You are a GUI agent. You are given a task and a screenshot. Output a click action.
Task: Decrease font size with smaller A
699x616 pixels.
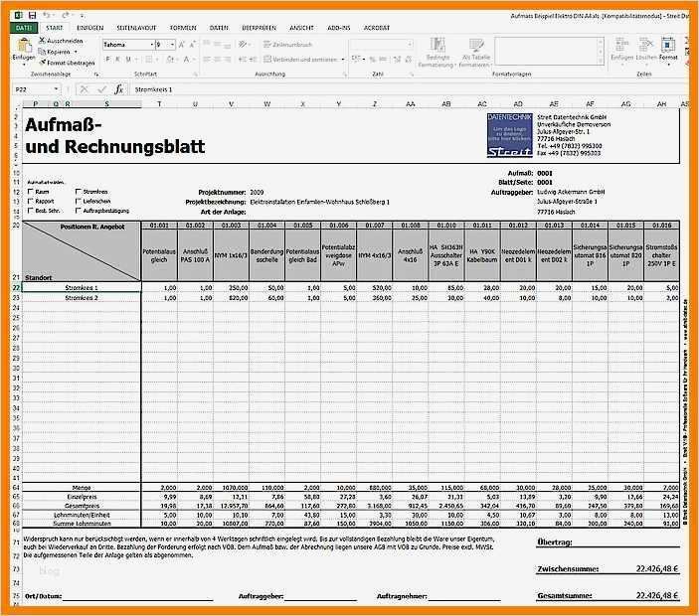point(193,45)
